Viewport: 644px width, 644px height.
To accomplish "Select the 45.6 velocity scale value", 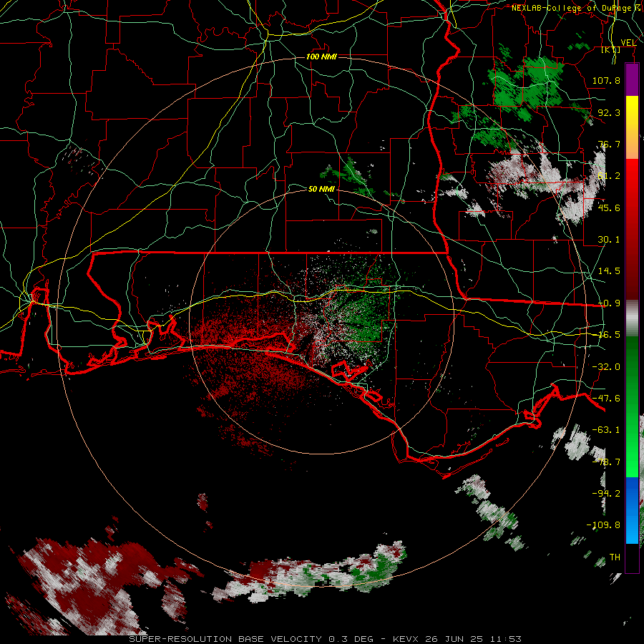I will pos(609,208).
